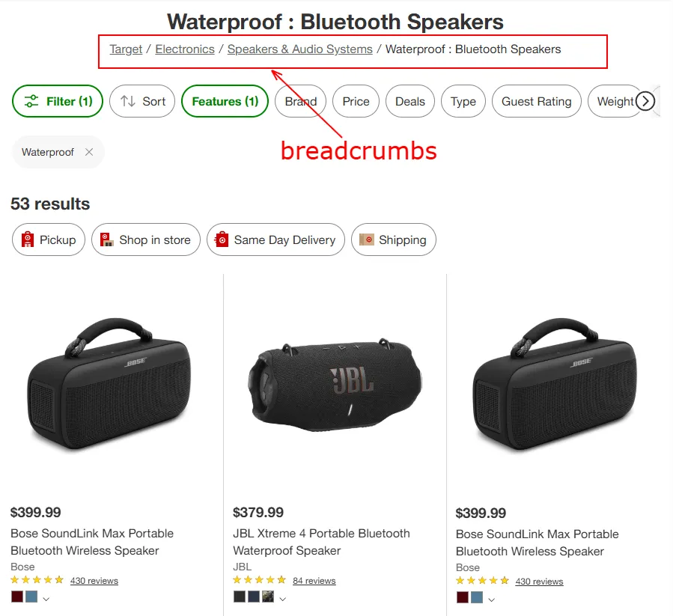673x616 pixels.
Task: Click the right arrow to reveal more filters
Action: coord(645,101)
